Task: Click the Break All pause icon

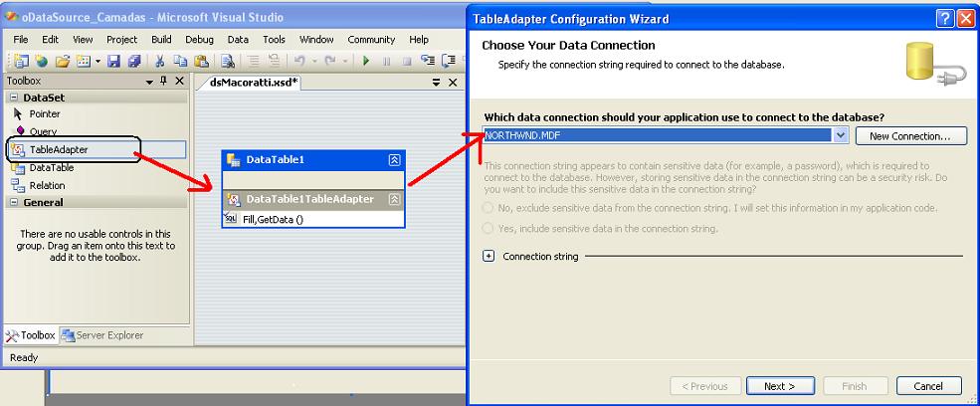Action: click(386, 61)
